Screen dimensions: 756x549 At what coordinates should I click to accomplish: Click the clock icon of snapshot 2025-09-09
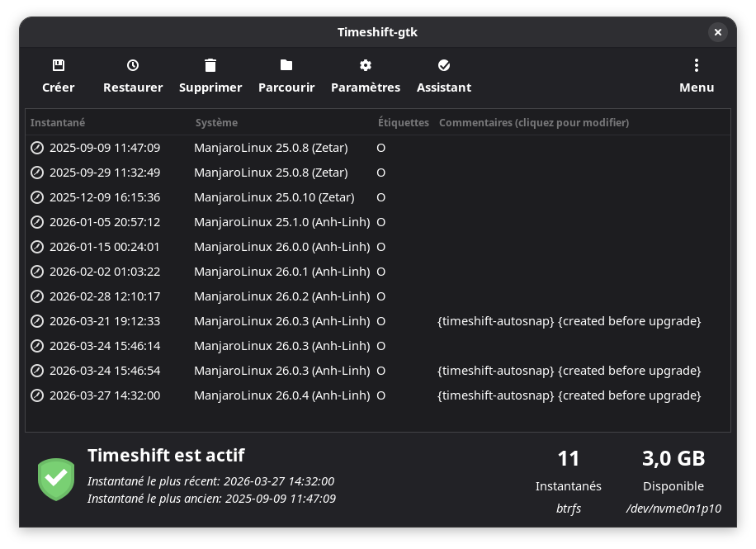click(37, 148)
